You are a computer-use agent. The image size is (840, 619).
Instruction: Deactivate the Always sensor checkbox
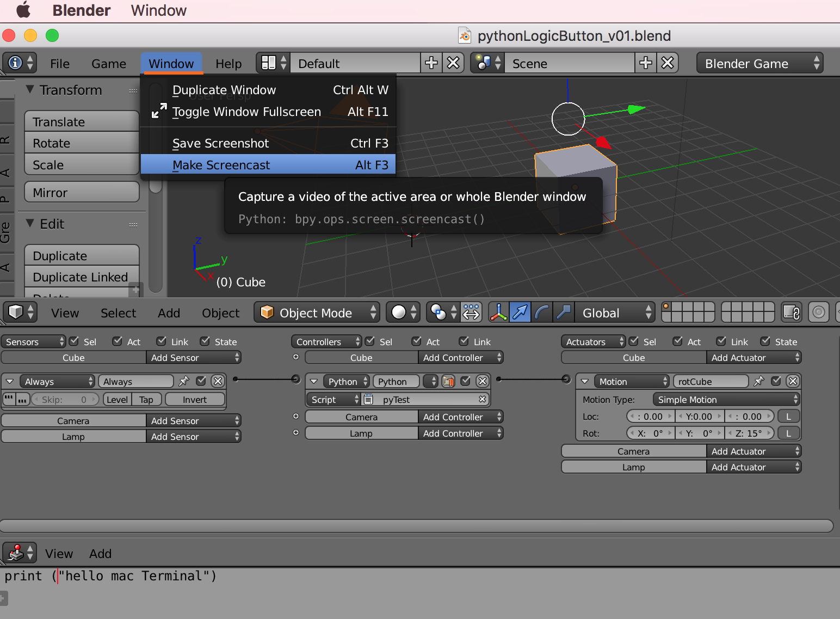(201, 381)
